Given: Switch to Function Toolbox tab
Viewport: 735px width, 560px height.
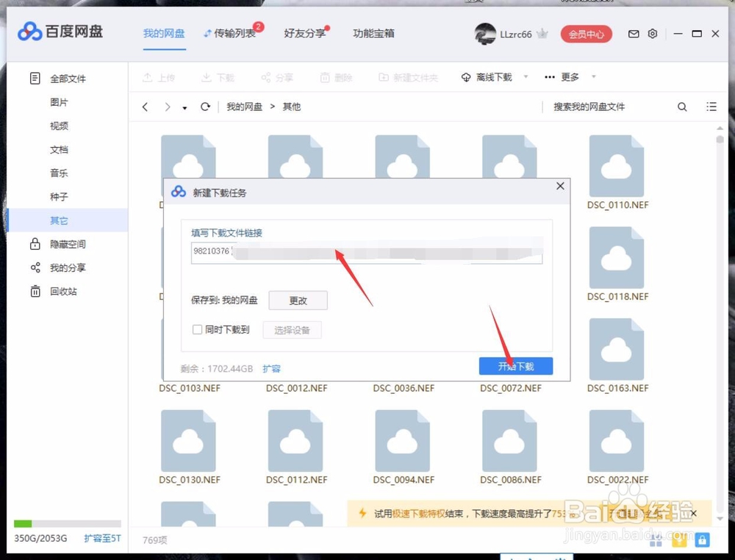Looking at the screenshot, I should [373, 33].
